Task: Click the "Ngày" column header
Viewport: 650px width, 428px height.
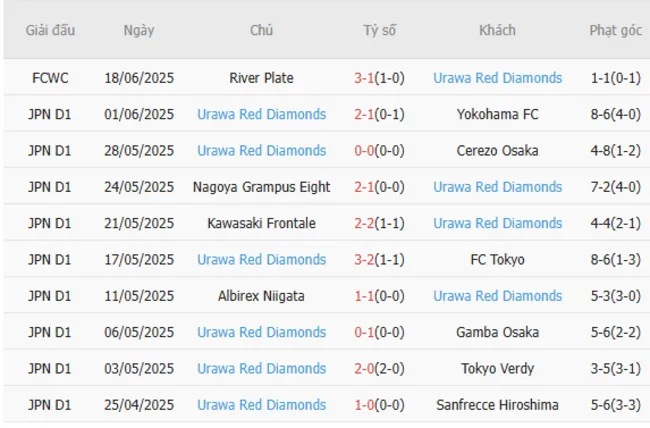Action: [139, 30]
